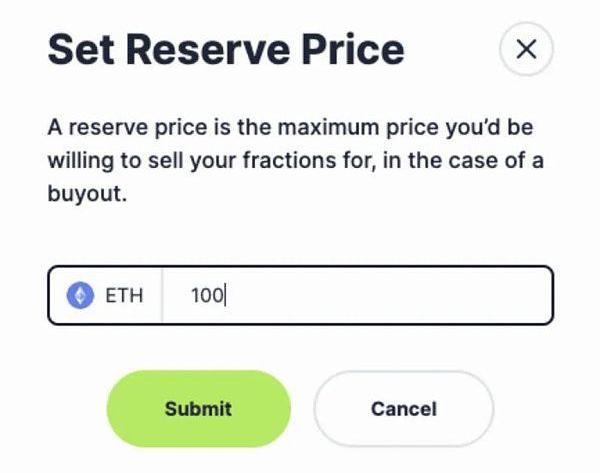600x473 pixels.
Task: Click the "Set Reserve Price" heading
Action: (226, 49)
